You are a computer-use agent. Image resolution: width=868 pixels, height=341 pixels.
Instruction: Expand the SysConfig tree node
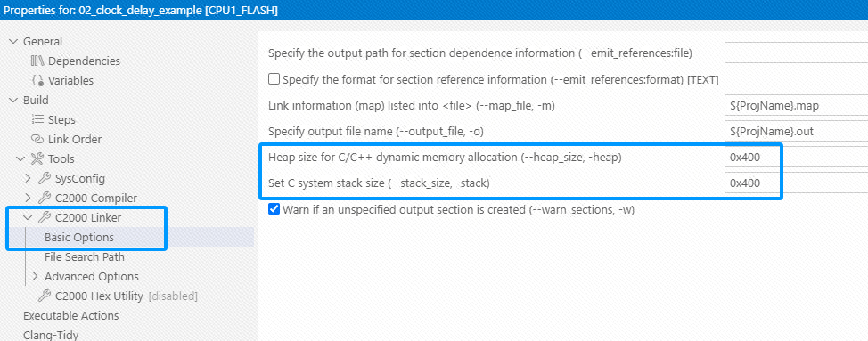click(29, 179)
